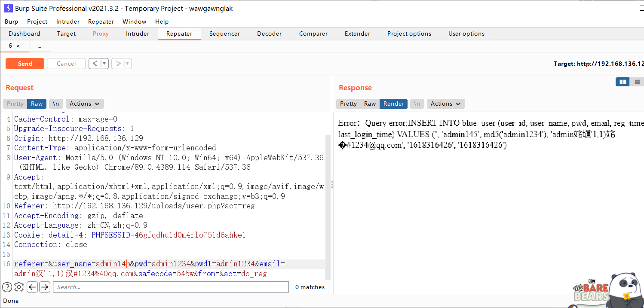Click the request search input field

tap(171, 287)
